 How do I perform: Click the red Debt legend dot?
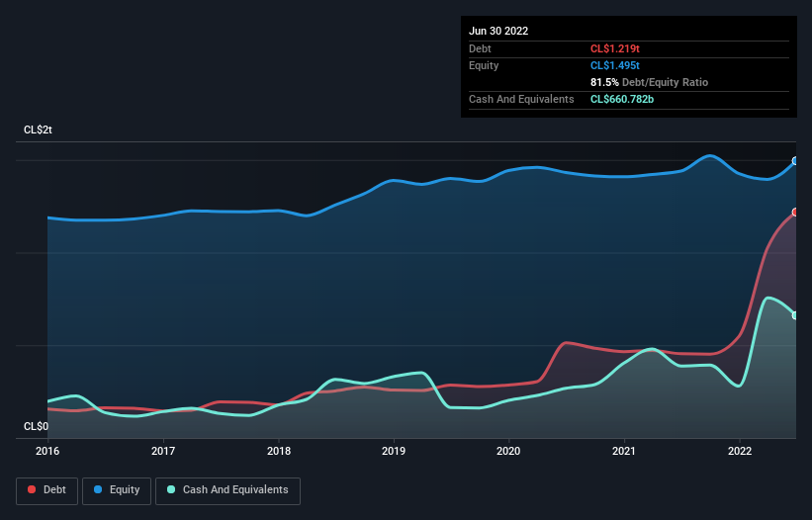coord(32,489)
